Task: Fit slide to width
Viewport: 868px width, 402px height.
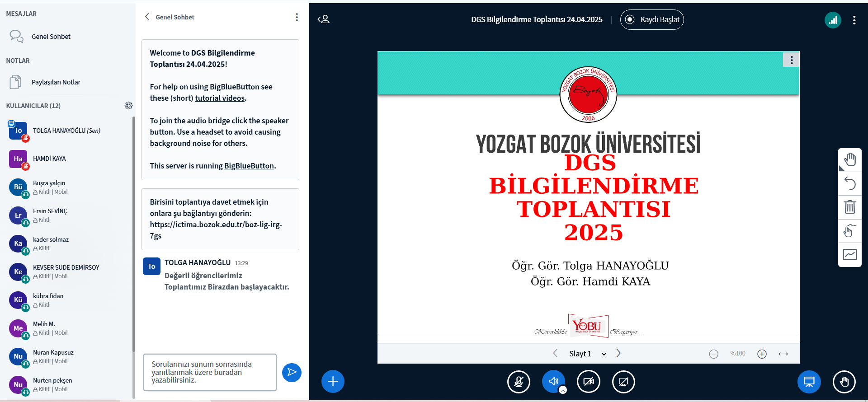Action: [783, 354]
